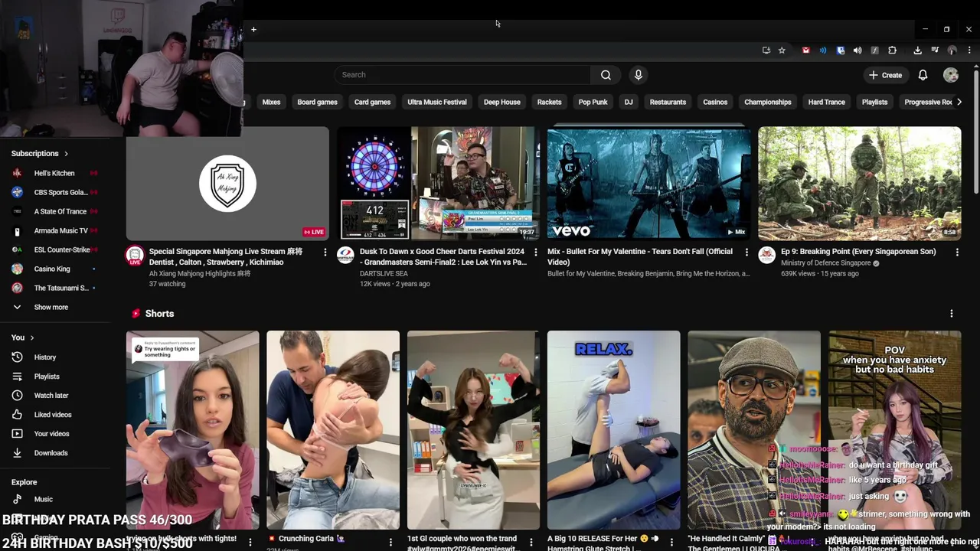Viewport: 980px width, 551px height.
Task: Expand the You section arrow
Action: (31, 337)
